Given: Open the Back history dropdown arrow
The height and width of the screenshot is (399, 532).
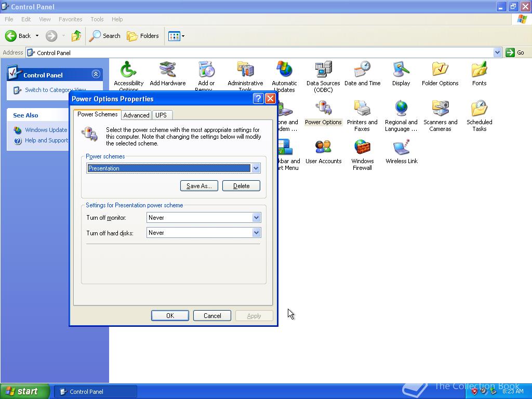Looking at the screenshot, I should click(37, 36).
